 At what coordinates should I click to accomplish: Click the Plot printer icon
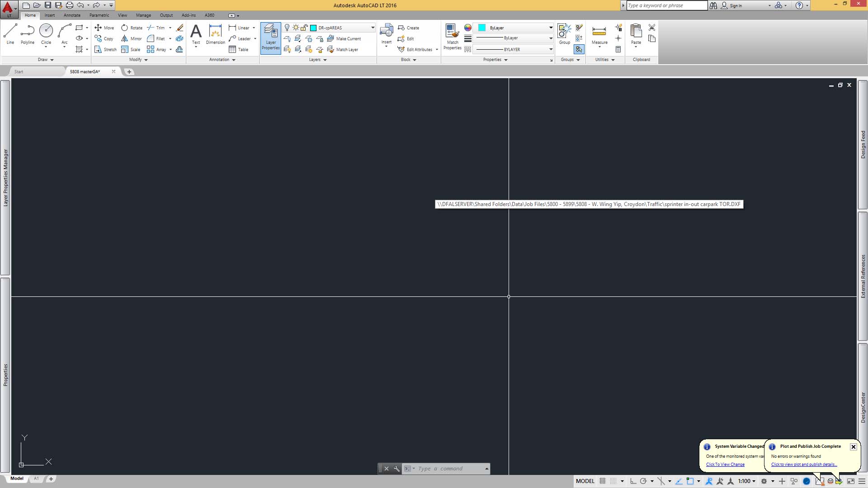(69, 5)
